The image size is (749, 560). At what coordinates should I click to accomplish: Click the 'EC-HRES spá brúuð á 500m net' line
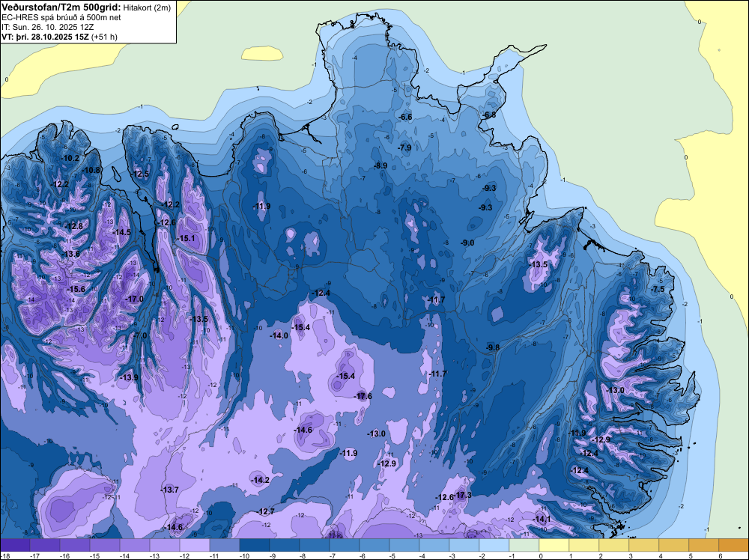(61, 18)
